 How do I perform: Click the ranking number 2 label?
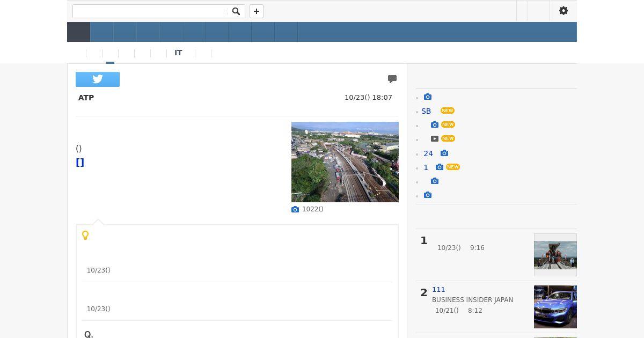424,293
